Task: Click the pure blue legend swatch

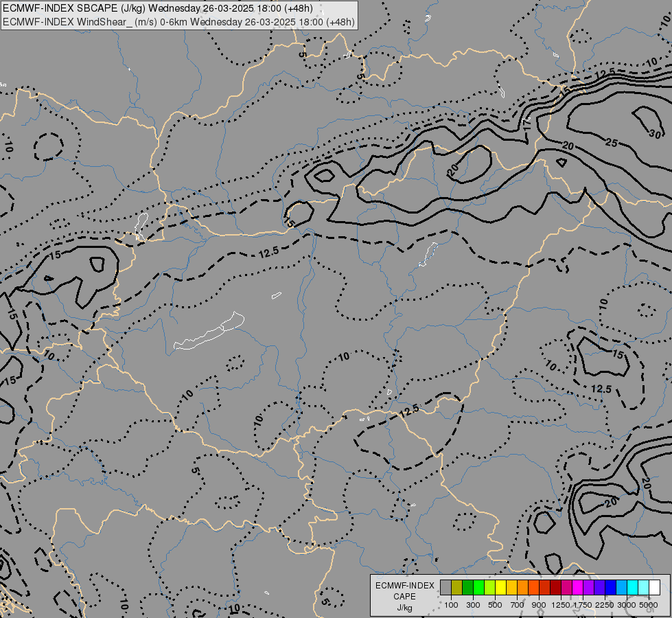Action: (x=611, y=587)
